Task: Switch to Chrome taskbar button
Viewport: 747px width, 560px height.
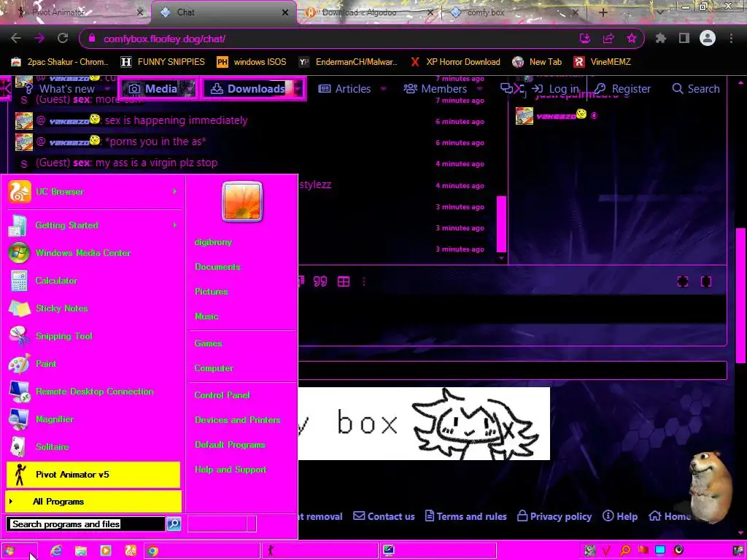Action: coord(202,551)
